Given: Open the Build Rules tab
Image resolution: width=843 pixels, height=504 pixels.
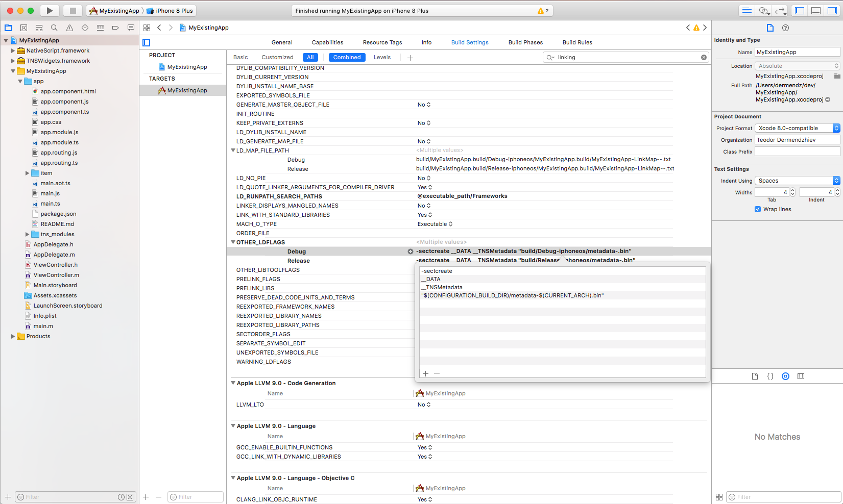Looking at the screenshot, I should [x=577, y=42].
